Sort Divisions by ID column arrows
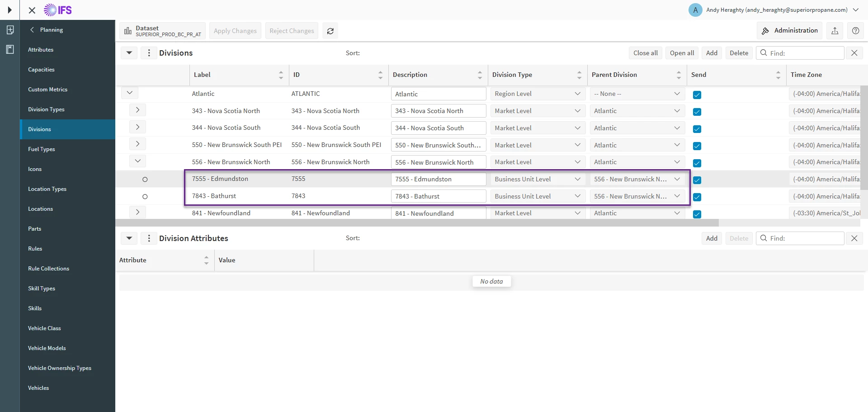 380,75
